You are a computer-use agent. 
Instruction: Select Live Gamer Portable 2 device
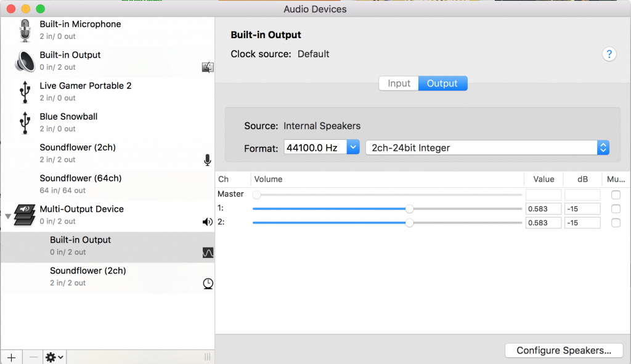pyautogui.click(x=107, y=92)
